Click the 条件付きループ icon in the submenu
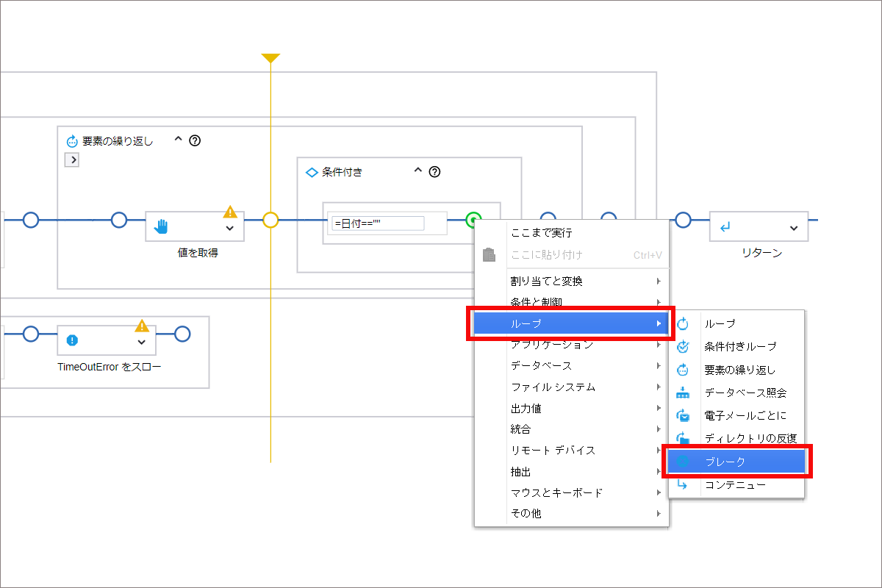The image size is (882, 588). tap(683, 346)
